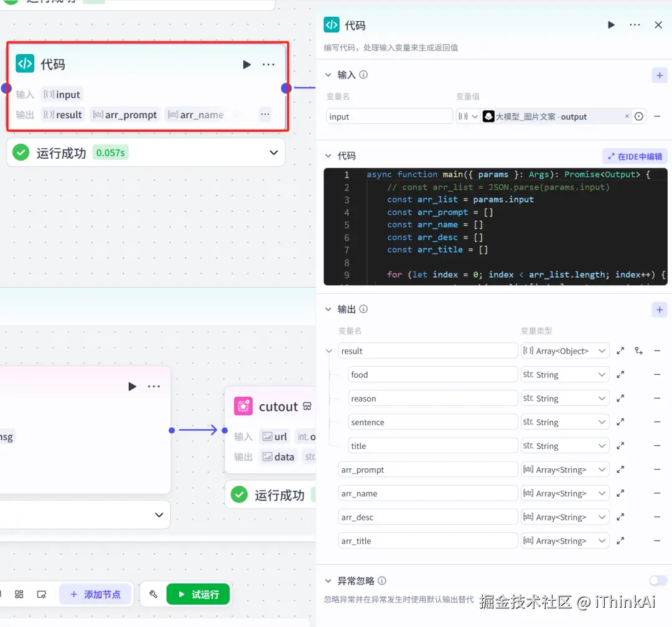Toggle the minimap canvas tool
Screen dimensions: 672x627
click(42, 594)
